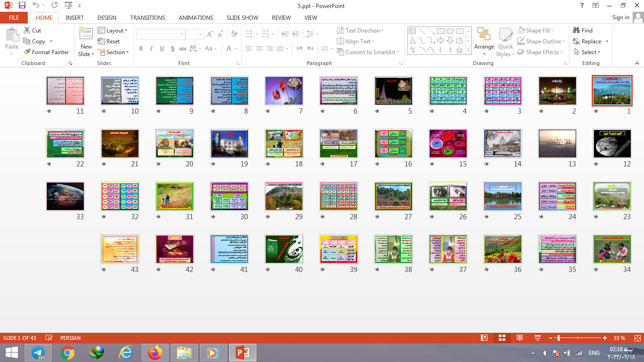Toggle the spell check icon in status bar
644x362 pixels.
coord(49,338)
